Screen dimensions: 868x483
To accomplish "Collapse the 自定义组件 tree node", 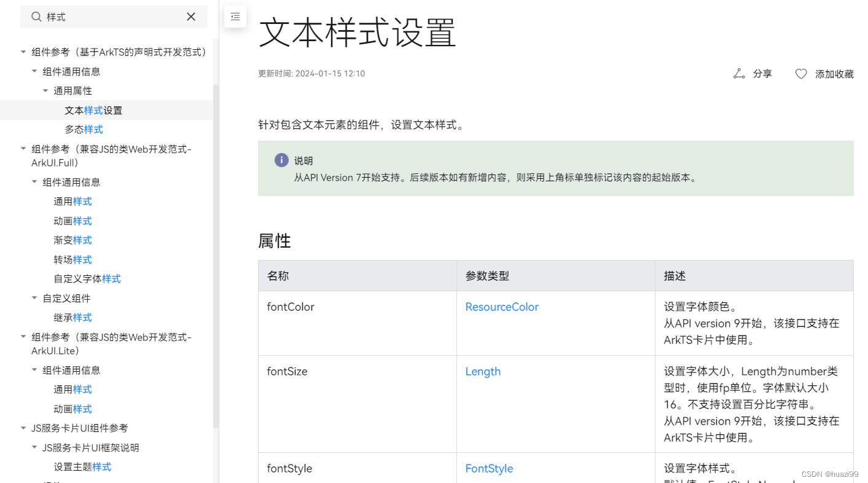I will tap(34, 298).
